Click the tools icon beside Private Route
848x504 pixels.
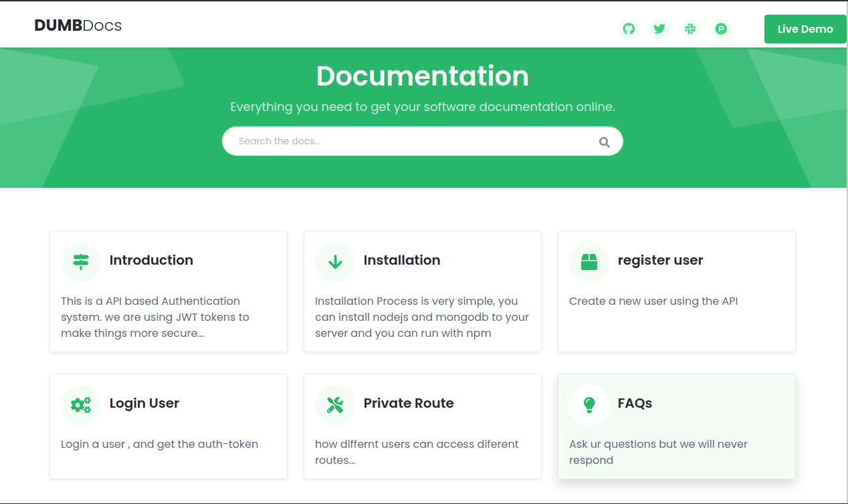click(335, 405)
